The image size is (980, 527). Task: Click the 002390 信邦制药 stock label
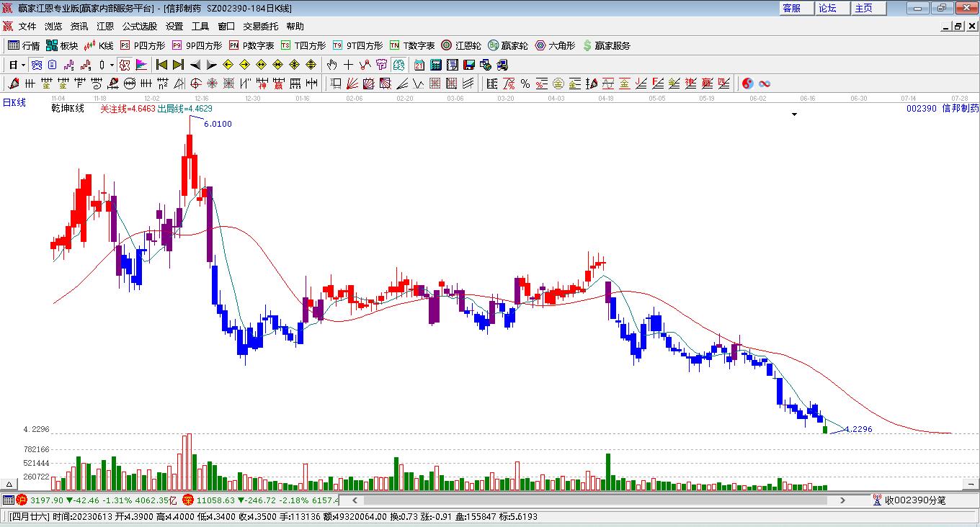coord(943,109)
